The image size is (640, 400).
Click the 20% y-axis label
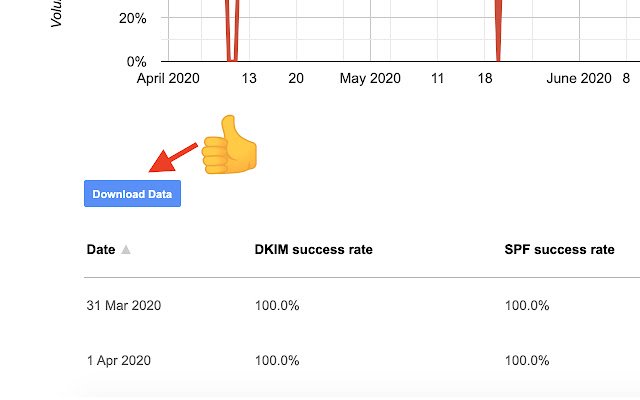click(133, 18)
